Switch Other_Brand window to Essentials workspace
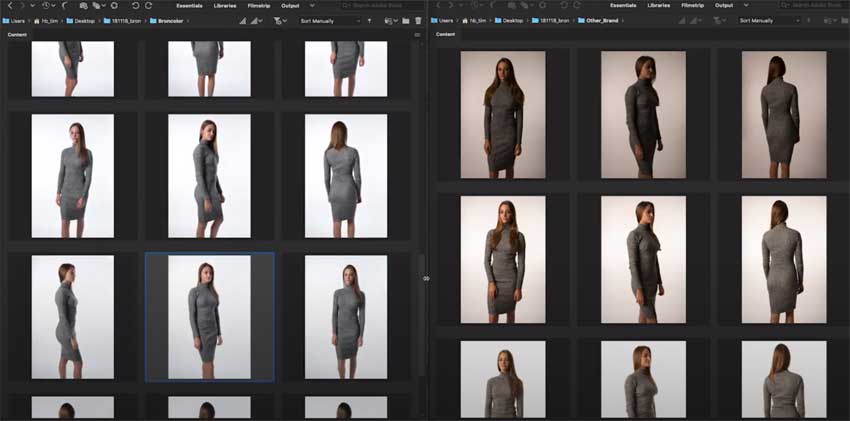Screen dimensions: 850x421 (x=623, y=5)
